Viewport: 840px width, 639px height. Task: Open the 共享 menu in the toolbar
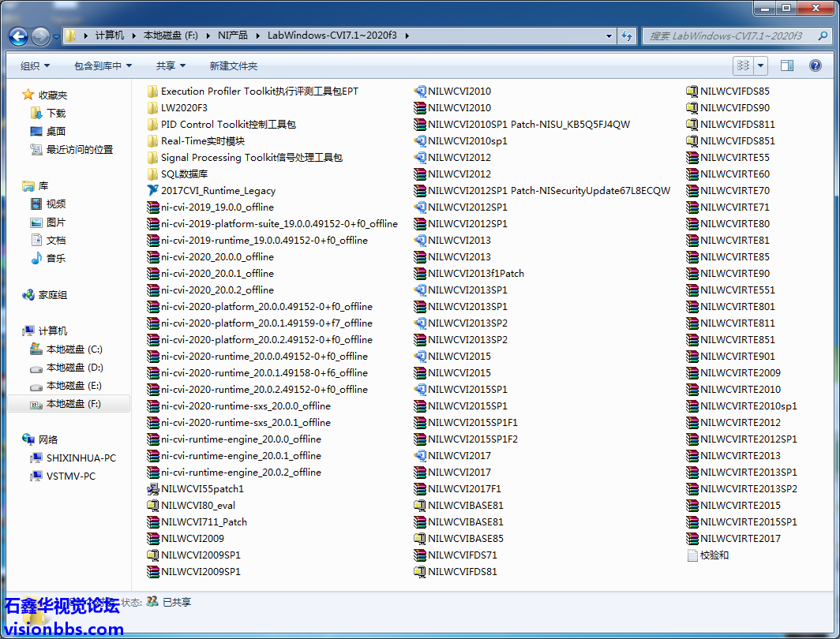coord(171,66)
